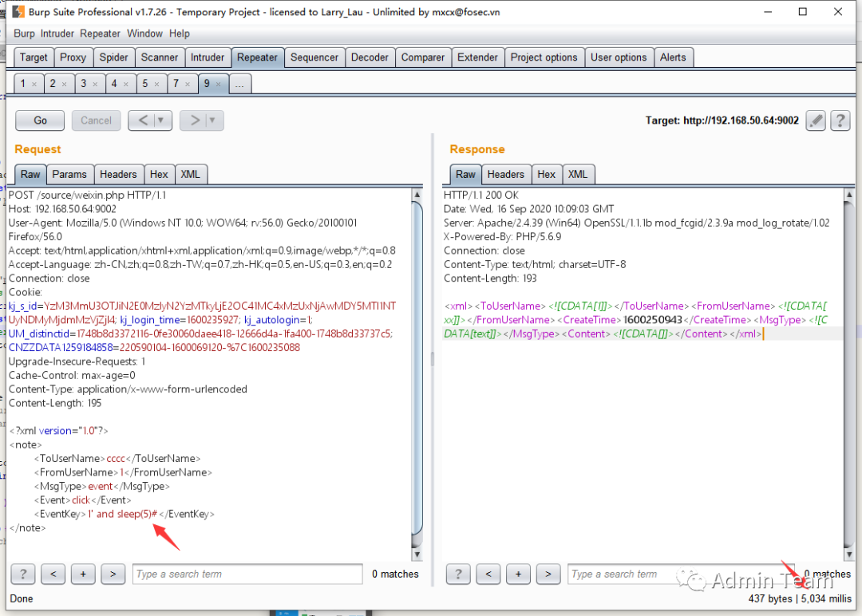
Task: Select Repeater sub-tab 1
Action: click(23, 84)
